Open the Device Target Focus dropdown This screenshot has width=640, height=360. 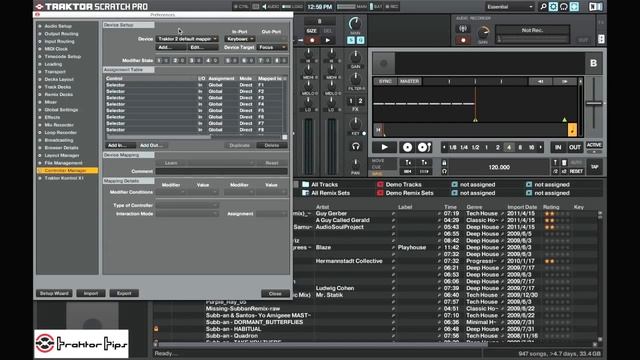(272, 47)
